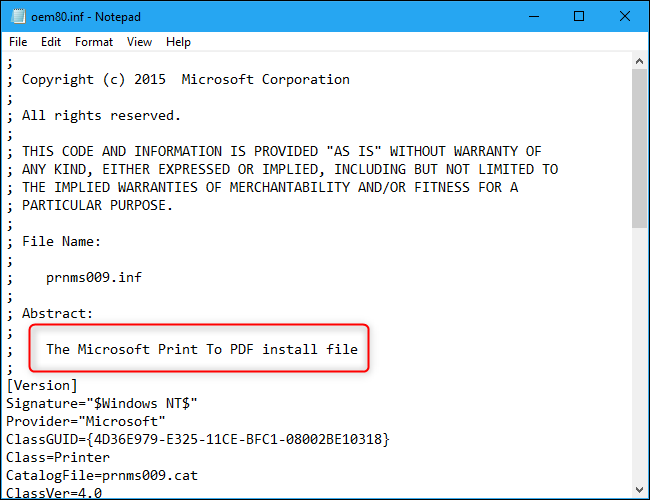Open the Format menu
650x500 pixels.
94,42
